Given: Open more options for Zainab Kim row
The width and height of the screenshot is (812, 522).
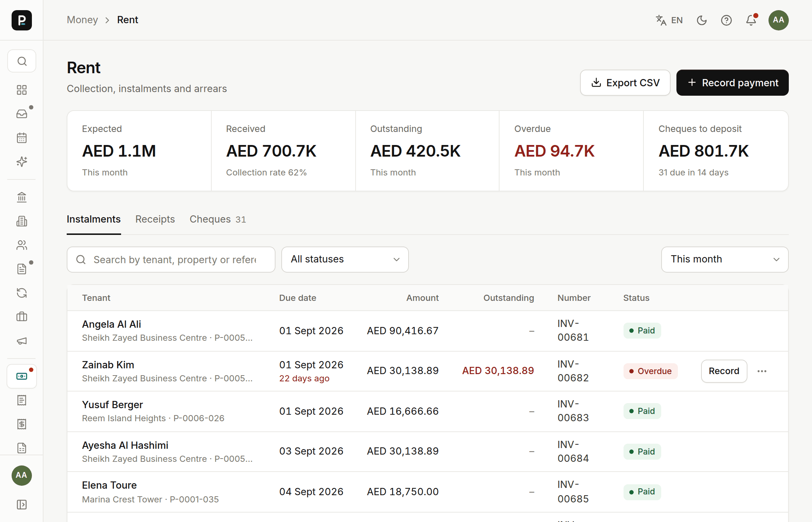Looking at the screenshot, I should pos(762,371).
